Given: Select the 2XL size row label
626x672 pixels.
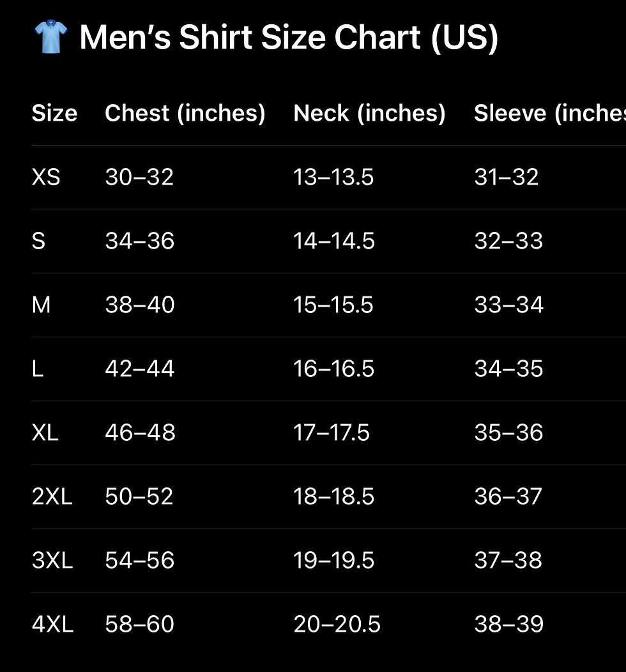Looking at the screenshot, I should tap(52, 496).
